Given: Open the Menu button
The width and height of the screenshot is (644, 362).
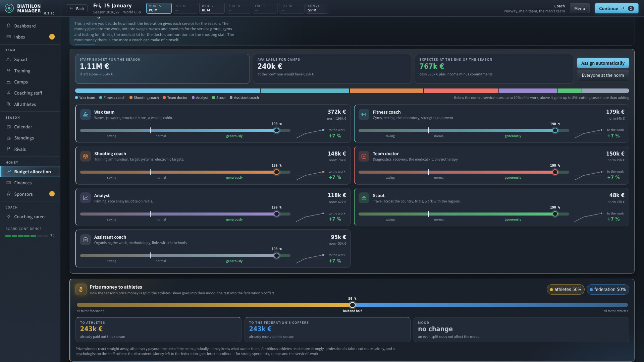Looking at the screenshot, I should [x=579, y=8].
